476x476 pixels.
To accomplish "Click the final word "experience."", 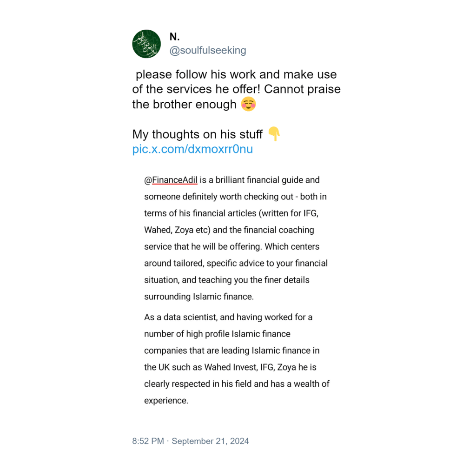I will (166, 401).
